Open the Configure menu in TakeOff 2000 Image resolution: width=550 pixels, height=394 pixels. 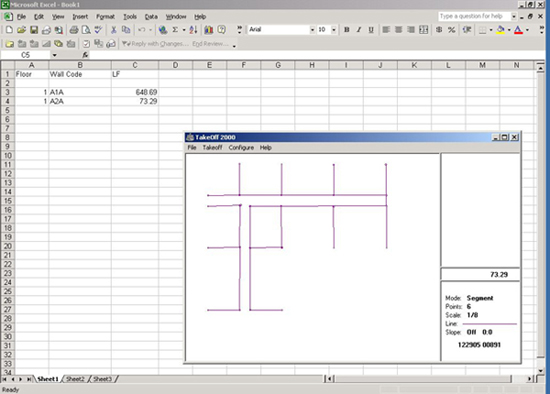[x=241, y=148]
